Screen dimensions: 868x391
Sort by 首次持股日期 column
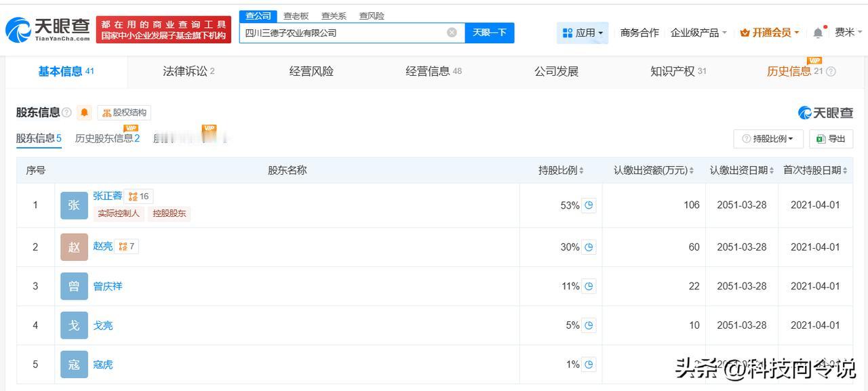815,170
